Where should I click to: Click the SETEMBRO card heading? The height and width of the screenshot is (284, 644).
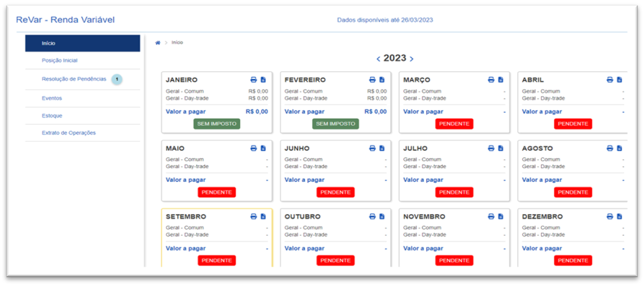point(186,217)
